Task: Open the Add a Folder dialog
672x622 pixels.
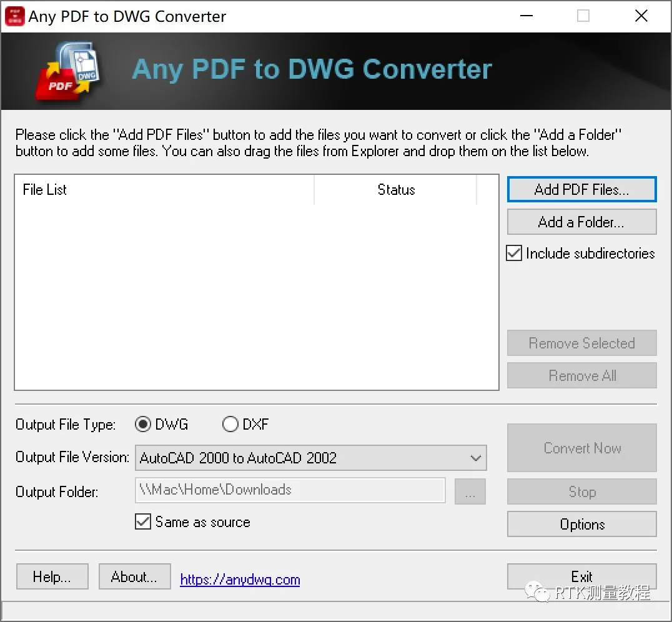Action: pyautogui.click(x=581, y=222)
